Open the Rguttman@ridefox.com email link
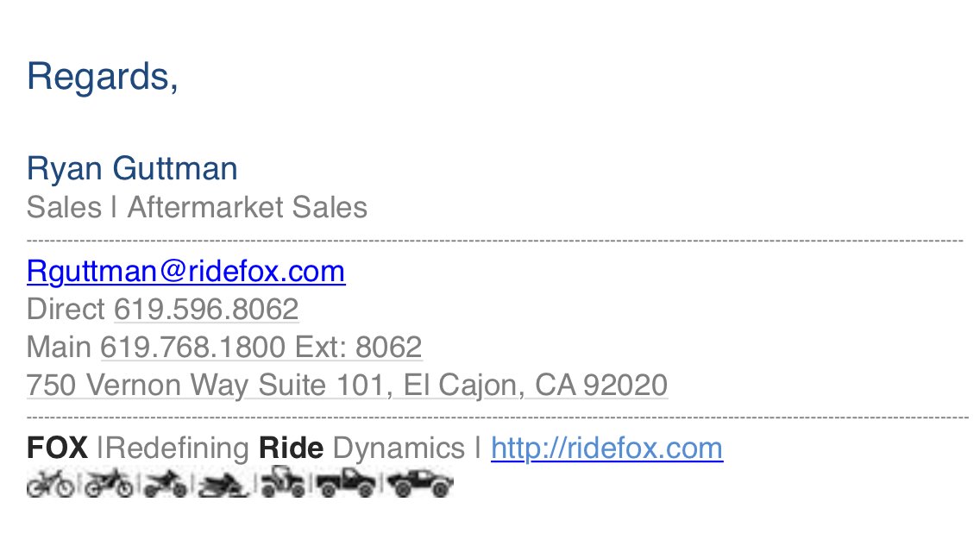Image resolution: width=980 pixels, height=552 pixels. 185,272
